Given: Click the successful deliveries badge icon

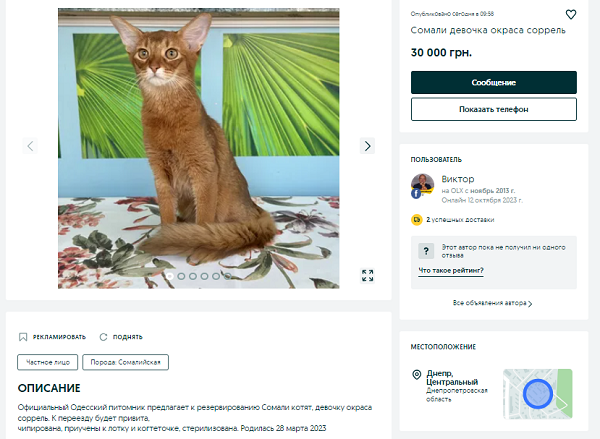Looking at the screenshot, I should (x=417, y=218).
